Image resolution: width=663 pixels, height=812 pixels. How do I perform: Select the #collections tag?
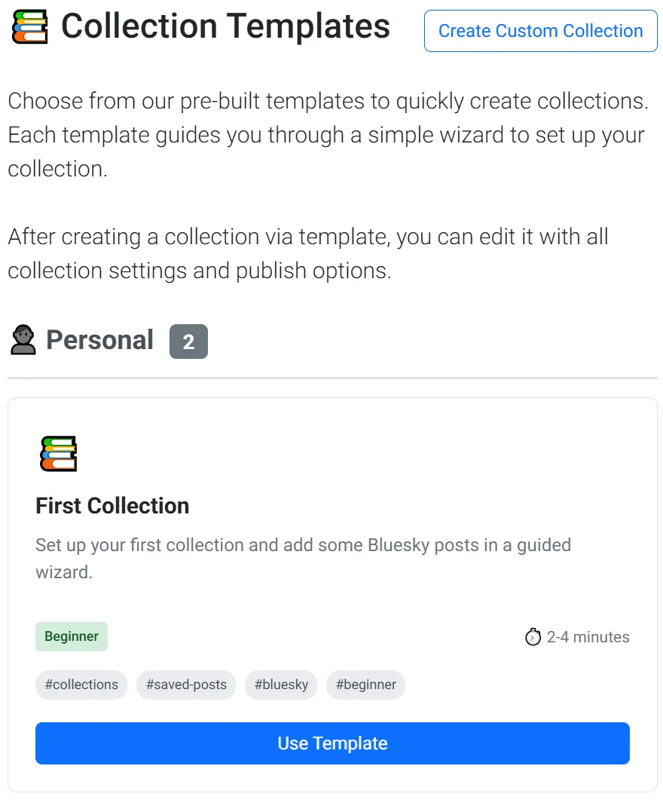click(81, 685)
